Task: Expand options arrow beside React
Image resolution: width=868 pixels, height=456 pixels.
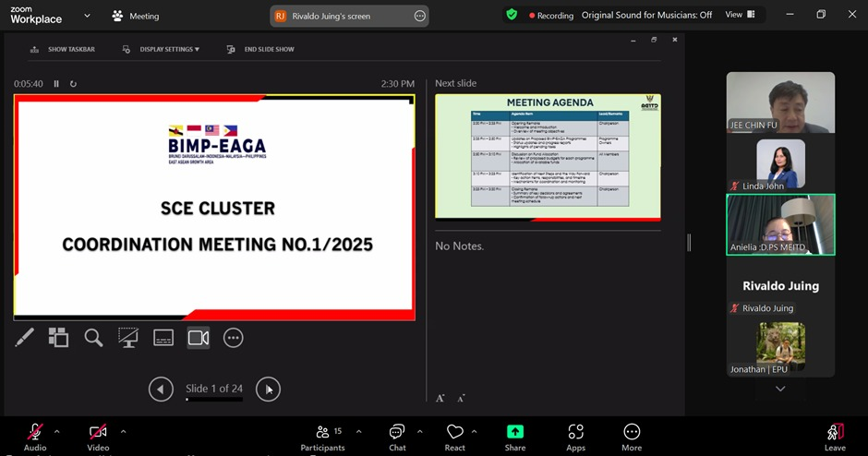Action: pos(474,432)
